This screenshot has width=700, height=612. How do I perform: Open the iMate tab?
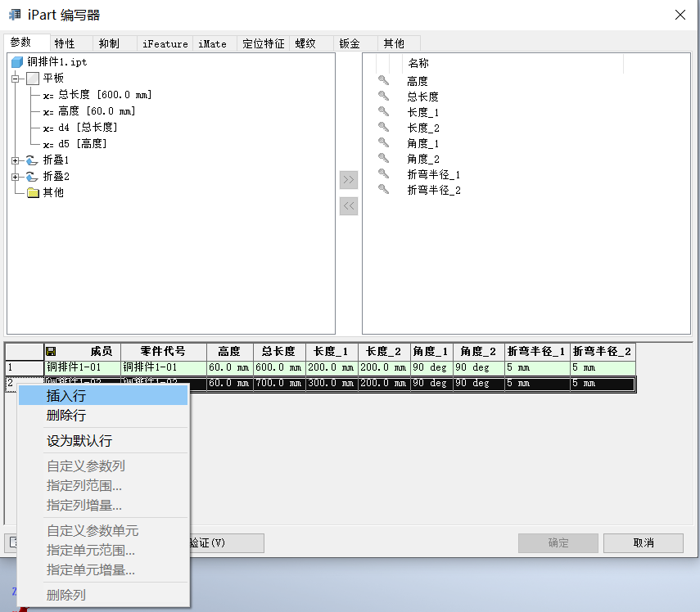coord(215,43)
